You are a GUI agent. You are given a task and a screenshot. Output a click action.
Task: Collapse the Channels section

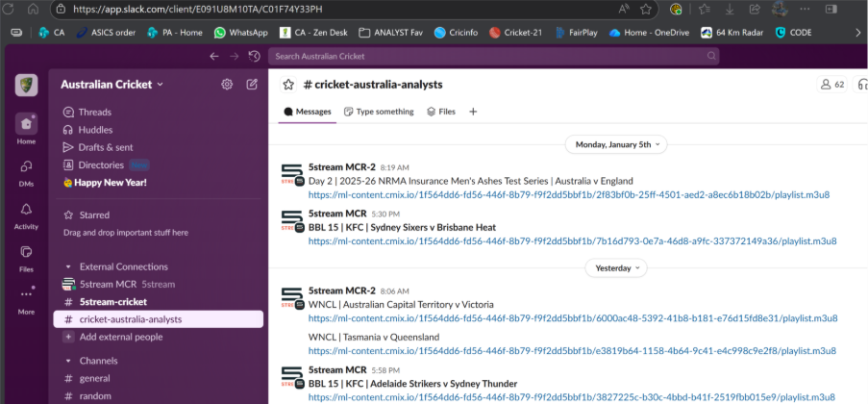[68, 361]
